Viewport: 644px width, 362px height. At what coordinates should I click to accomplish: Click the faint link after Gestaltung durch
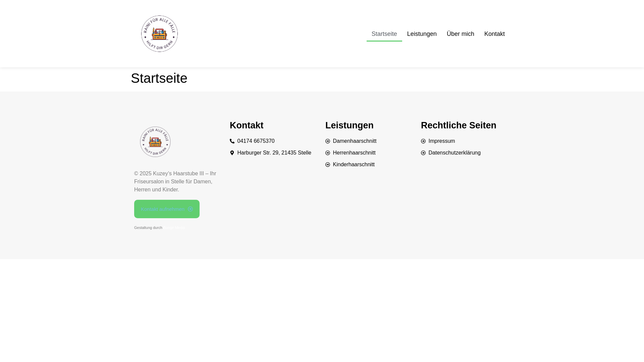(x=174, y=228)
